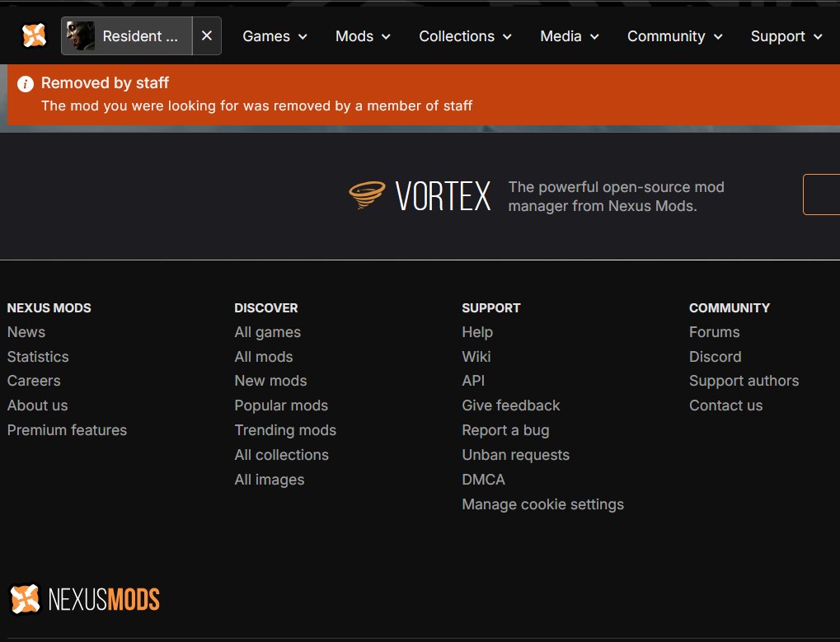Open the Resident Evil game thumbnail
The width and height of the screenshot is (840, 642).
tap(80, 36)
